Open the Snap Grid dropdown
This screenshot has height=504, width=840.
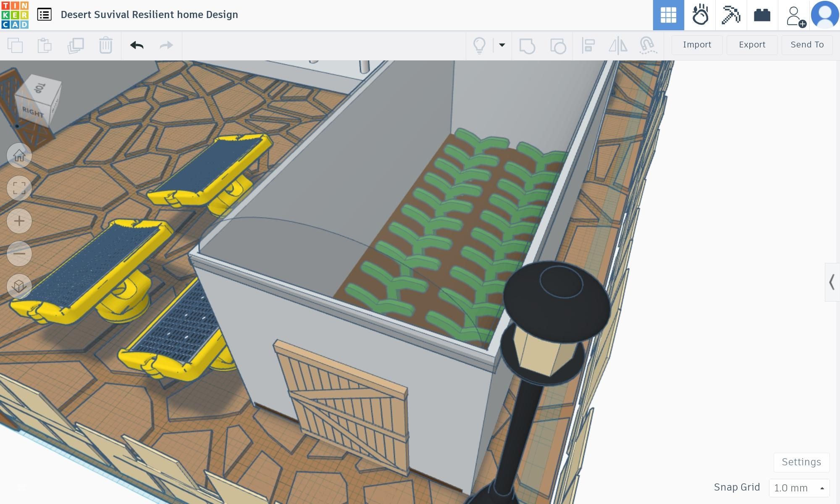[799, 488]
